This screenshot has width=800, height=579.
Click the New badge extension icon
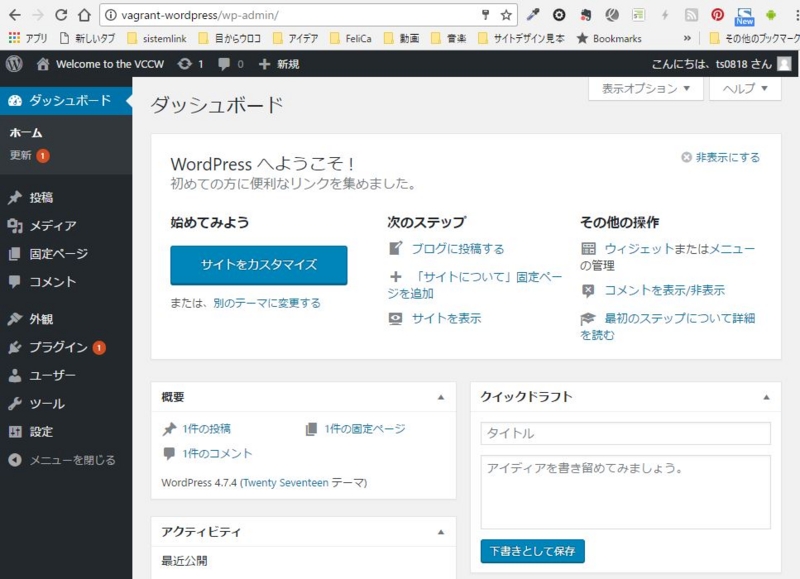[x=744, y=16]
